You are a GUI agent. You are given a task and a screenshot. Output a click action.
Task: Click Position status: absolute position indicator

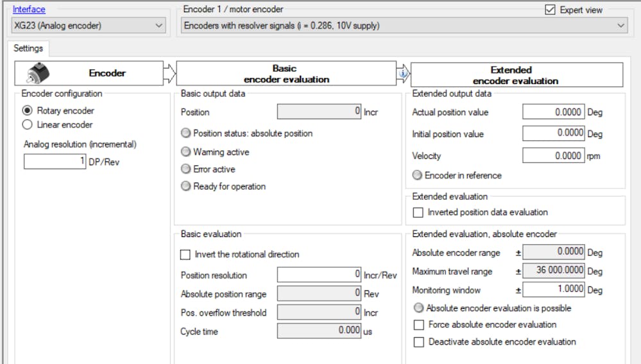point(186,133)
